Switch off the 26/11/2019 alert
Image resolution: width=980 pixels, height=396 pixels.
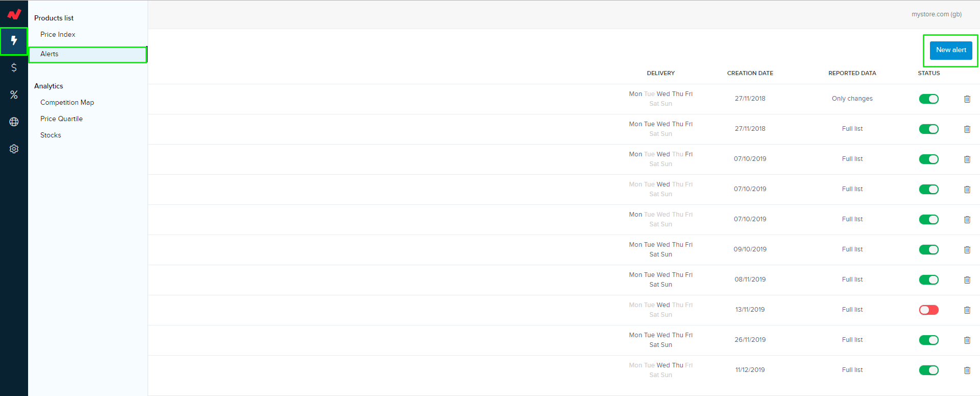click(929, 340)
